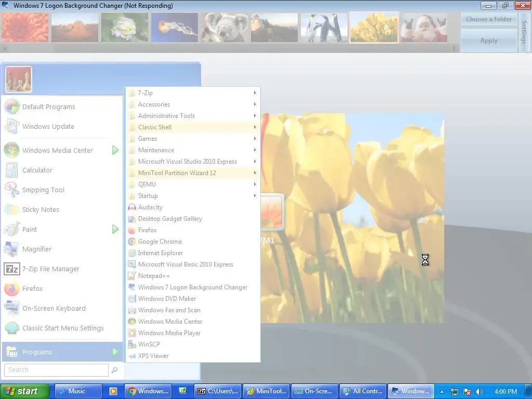Switch to All Control Panel taskbar button
532x399 pixels.
(363, 391)
